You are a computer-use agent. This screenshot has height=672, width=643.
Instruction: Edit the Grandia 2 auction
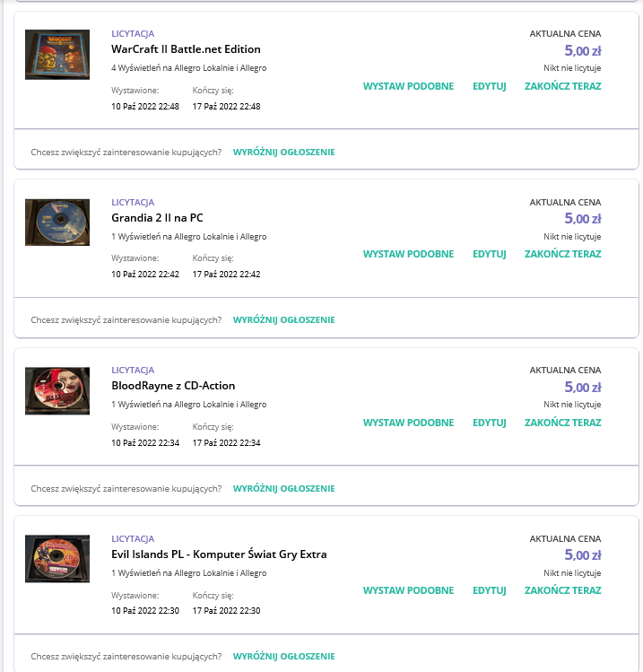point(490,254)
